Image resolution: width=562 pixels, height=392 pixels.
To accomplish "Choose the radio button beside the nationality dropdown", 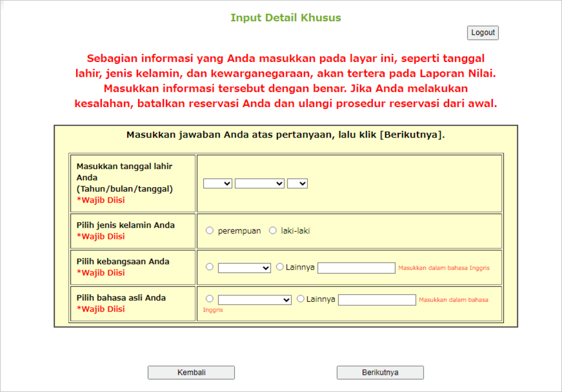I will (208, 267).
